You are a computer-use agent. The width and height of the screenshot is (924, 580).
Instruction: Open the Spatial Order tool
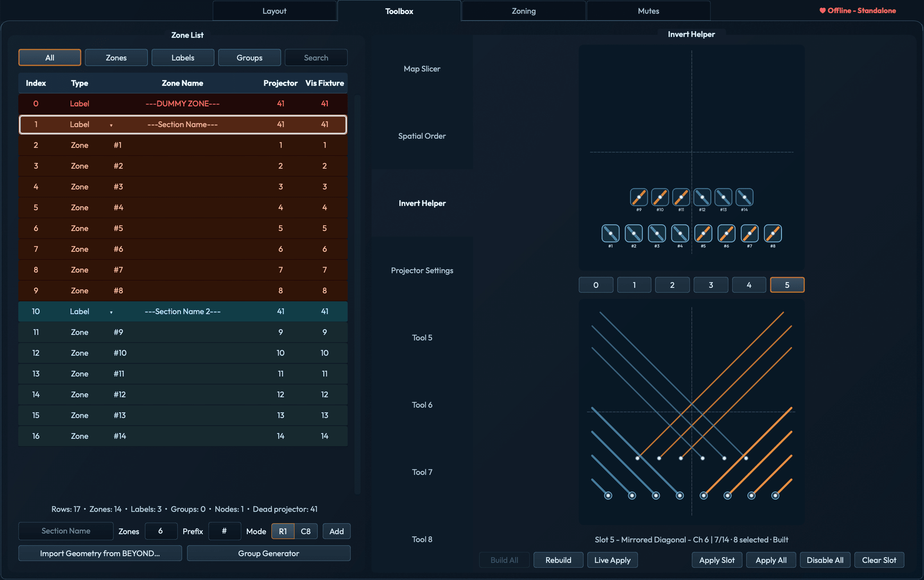[422, 136]
